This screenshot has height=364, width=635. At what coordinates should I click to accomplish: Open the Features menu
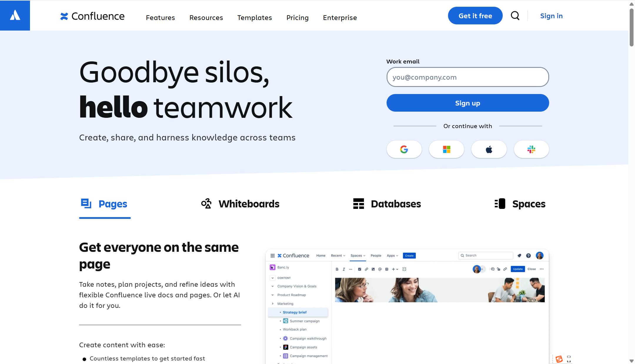tap(160, 18)
